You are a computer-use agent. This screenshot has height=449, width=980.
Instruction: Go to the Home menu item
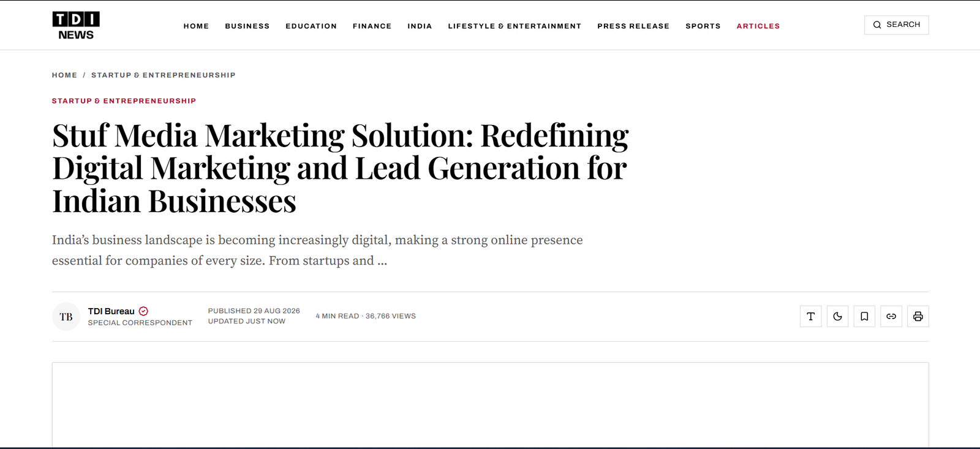(196, 26)
